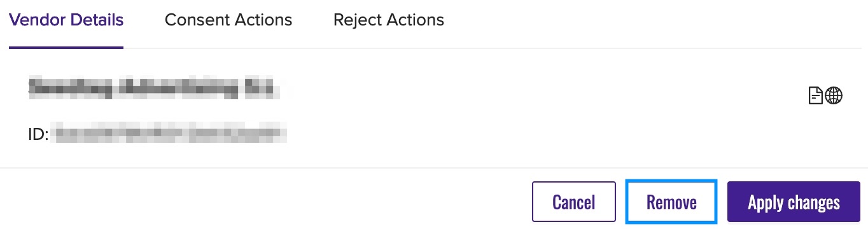The image size is (868, 229).
Task: Remove this vendor
Action: pos(671,202)
